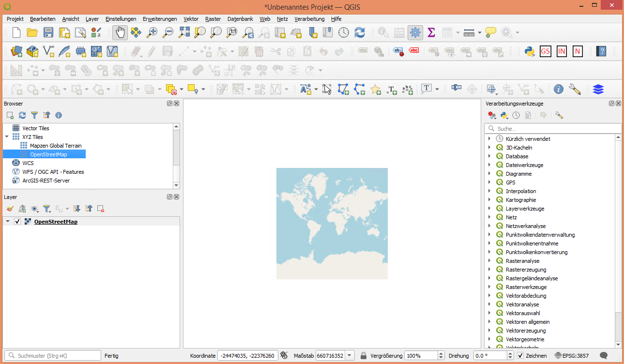The width and height of the screenshot is (624, 364).
Task: Click the Koordinate input field
Action: click(248, 355)
